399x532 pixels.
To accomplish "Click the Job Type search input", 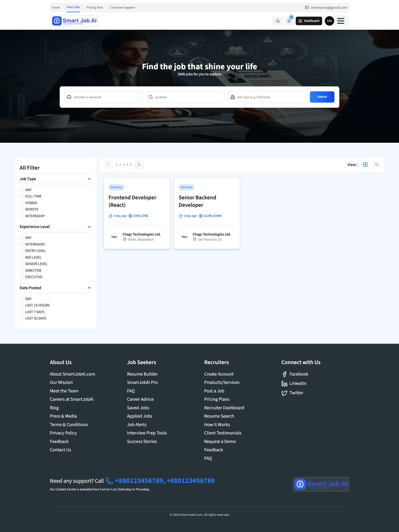I will [x=267, y=97].
